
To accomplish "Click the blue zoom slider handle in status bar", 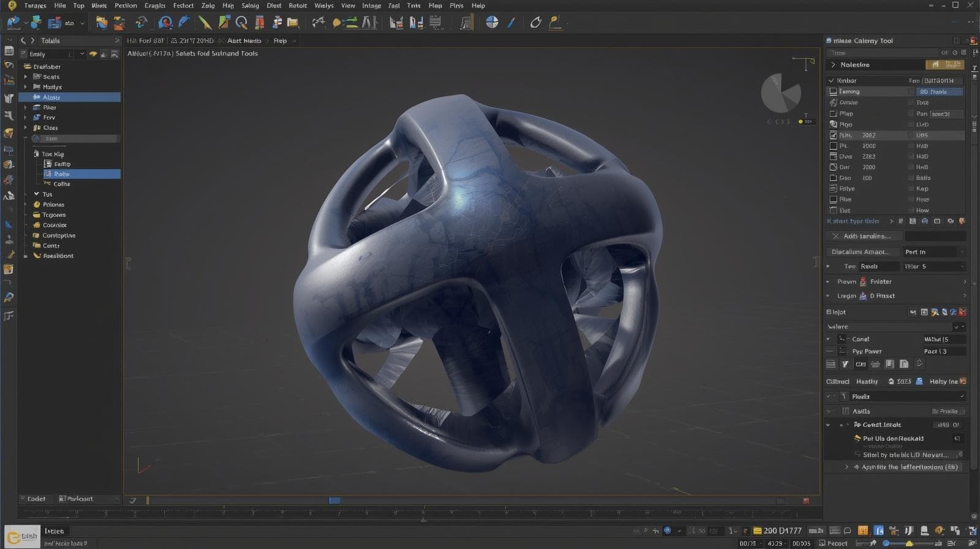I will click(886, 543).
